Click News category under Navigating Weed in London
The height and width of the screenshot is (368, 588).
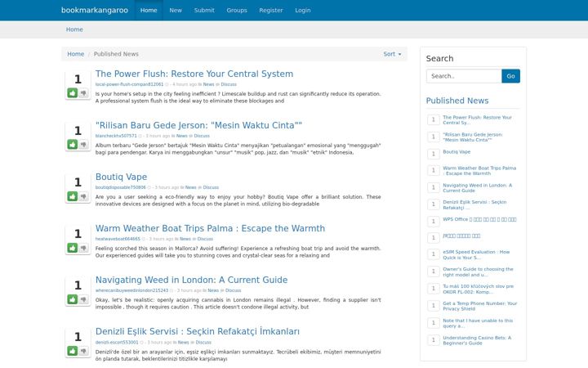pyautogui.click(x=213, y=290)
